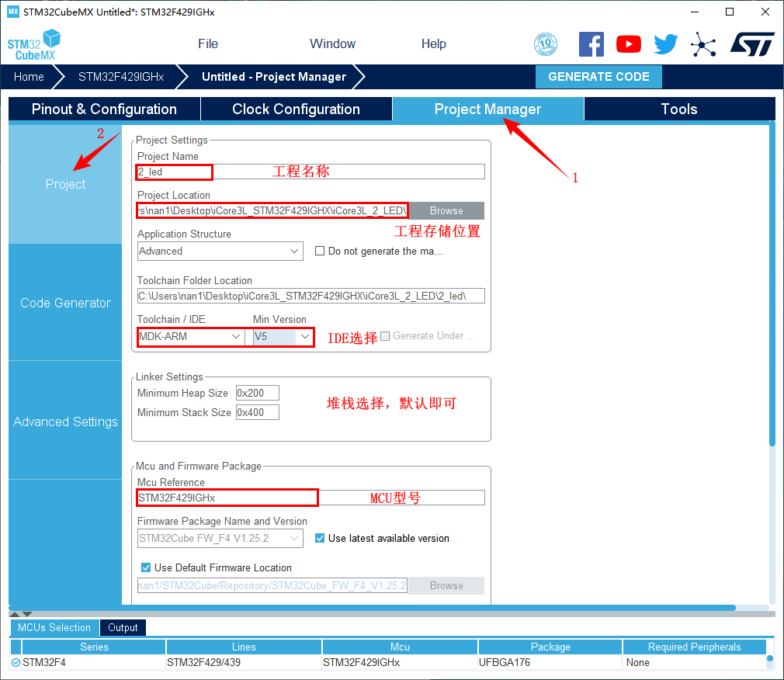
Task: Open the File menu
Action: tap(208, 44)
